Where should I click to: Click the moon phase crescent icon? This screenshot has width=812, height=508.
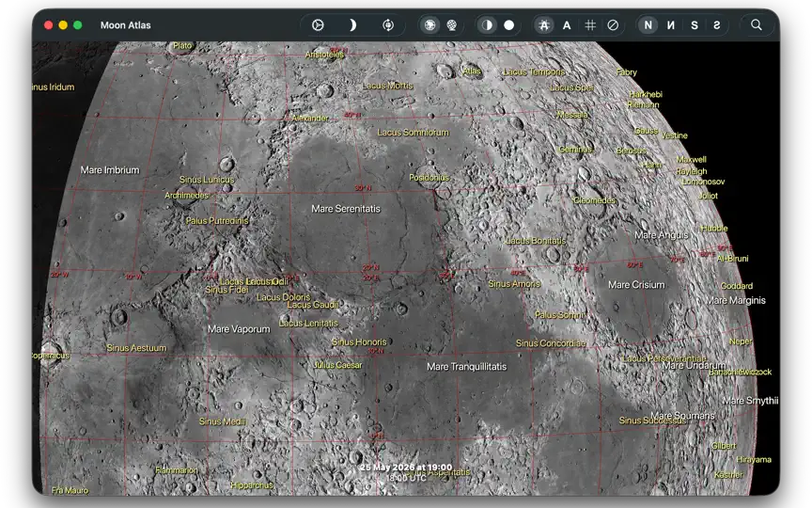pos(352,24)
